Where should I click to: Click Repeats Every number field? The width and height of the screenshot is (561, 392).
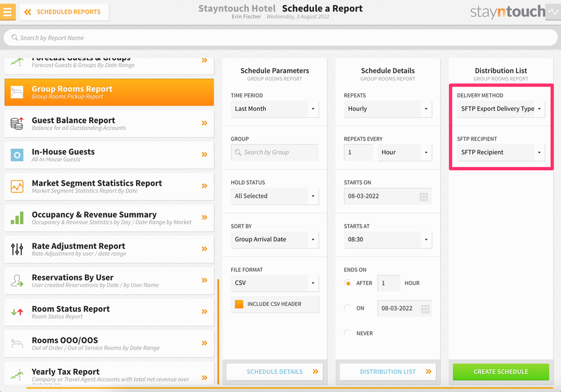(359, 152)
